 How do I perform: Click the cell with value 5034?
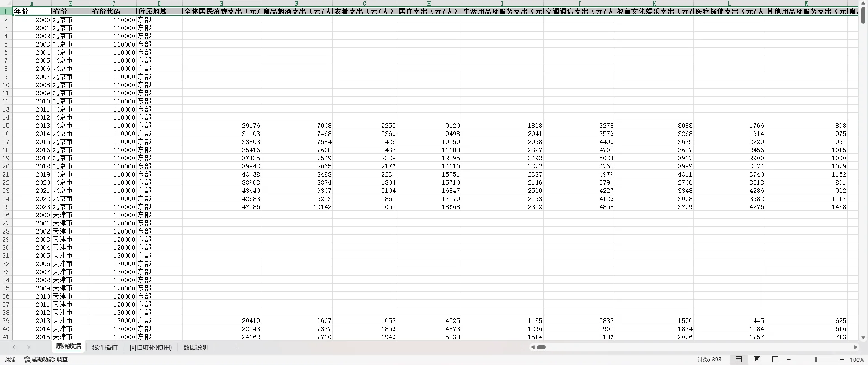coord(579,158)
